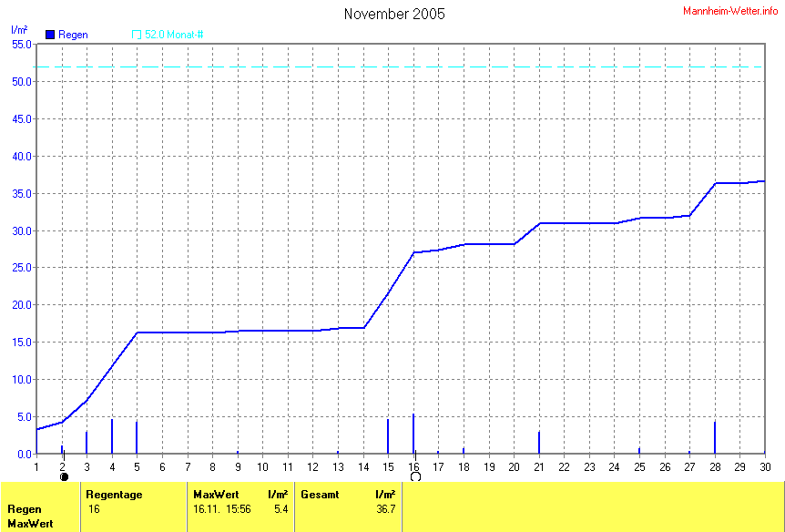785x532 pixels.
Task: Select the rain bar at day 4
Action: coord(112,435)
